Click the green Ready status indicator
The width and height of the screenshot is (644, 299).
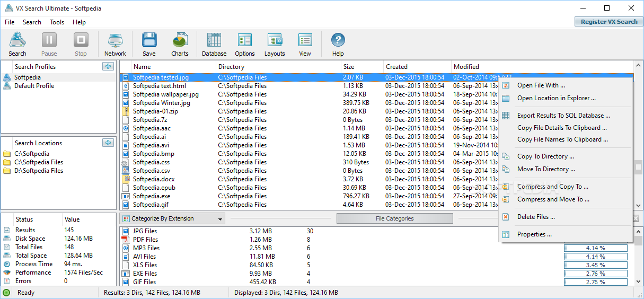(x=6, y=293)
